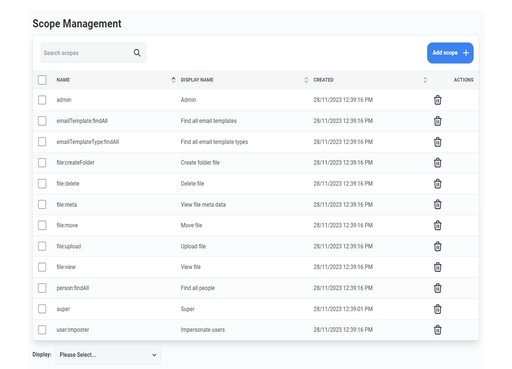Screen dimensions: 512x369
Task: Delete the file:createFolder scope
Action: [x=438, y=163]
